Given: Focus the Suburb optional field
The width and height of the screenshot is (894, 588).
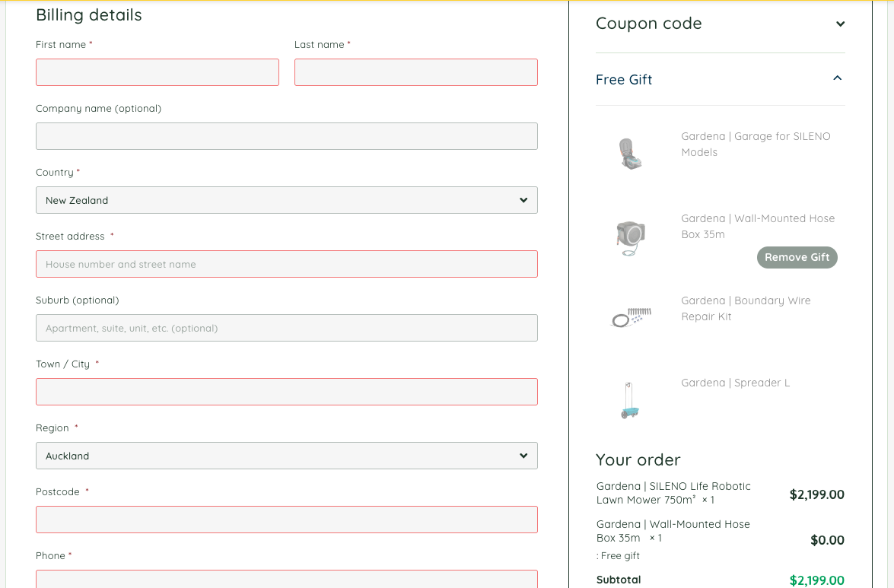Looking at the screenshot, I should pos(286,328).
